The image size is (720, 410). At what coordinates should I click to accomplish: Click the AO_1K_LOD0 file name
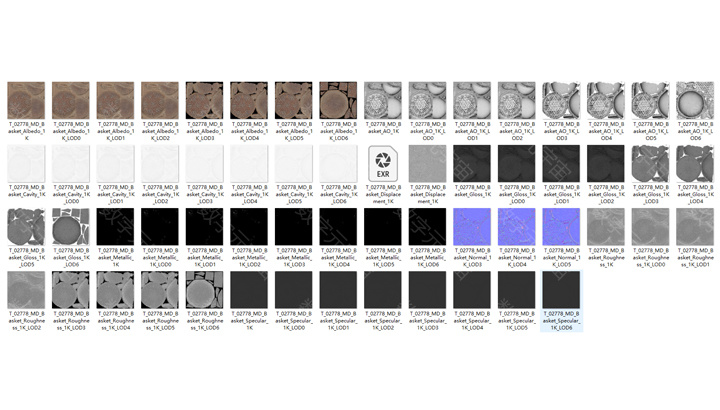(x=427, y=131)
